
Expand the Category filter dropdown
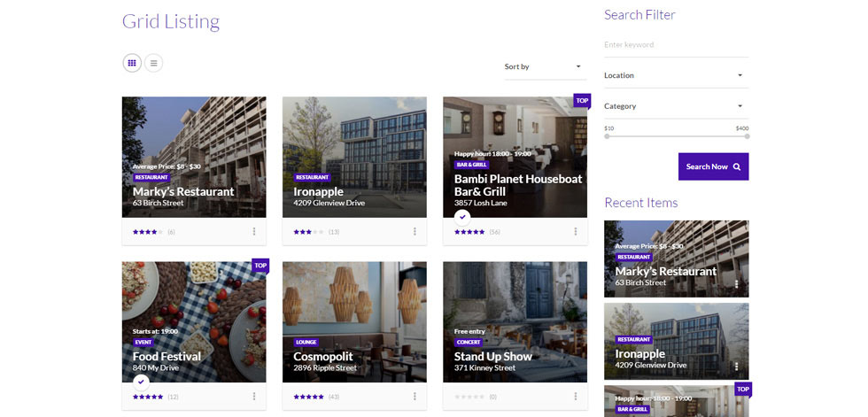[x=677, y=106]
